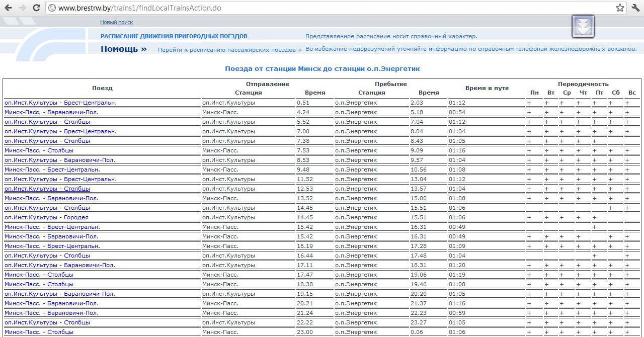Click the Поезд column header
The image size is (644, 337).
coord(102,88)
